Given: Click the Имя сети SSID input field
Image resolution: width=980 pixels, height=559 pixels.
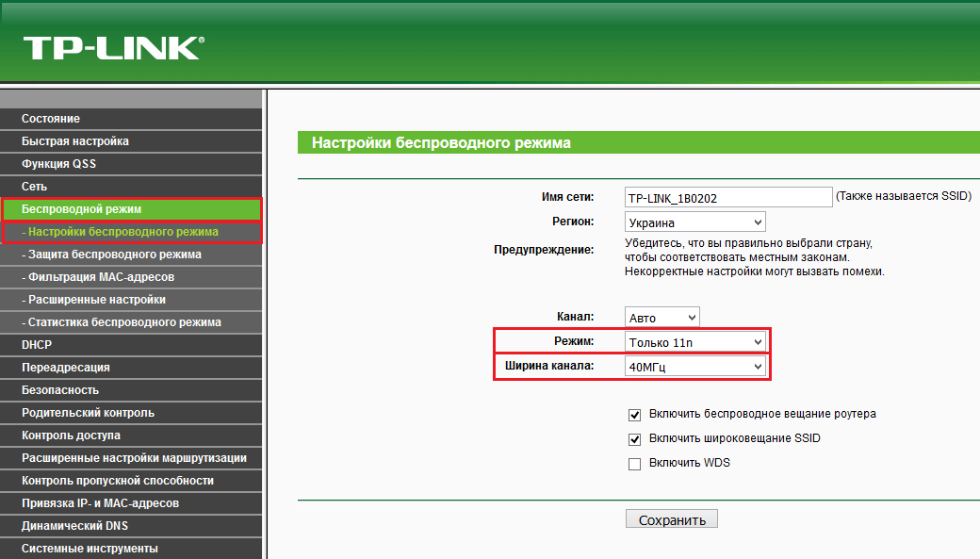Looking at the screenshot, I should (728, 198).
